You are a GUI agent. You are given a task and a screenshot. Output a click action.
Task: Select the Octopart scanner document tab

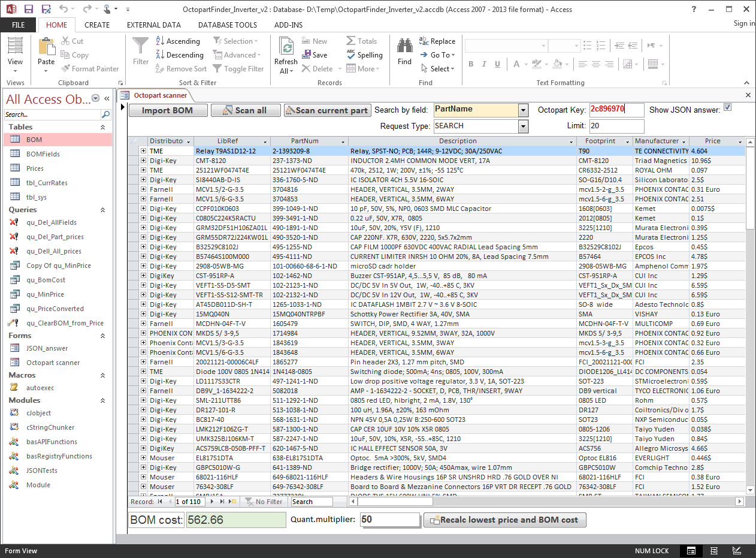click(155, 95)
